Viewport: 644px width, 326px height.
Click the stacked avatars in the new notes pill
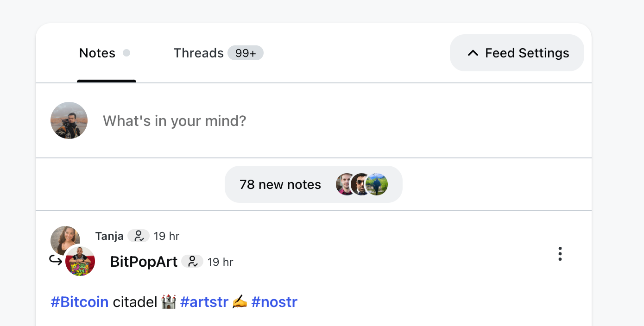[x=362, y=184]
